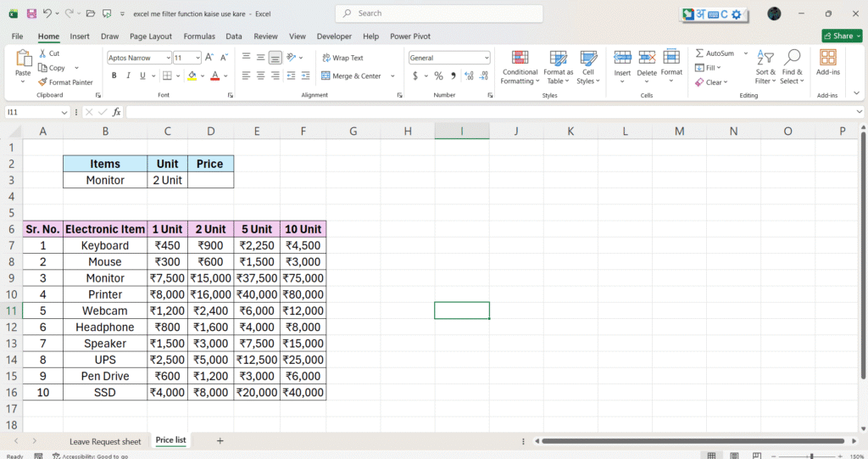
Task: Open the Find & Select magnifier
Action: pyautogui.click(x=792, y=67)
